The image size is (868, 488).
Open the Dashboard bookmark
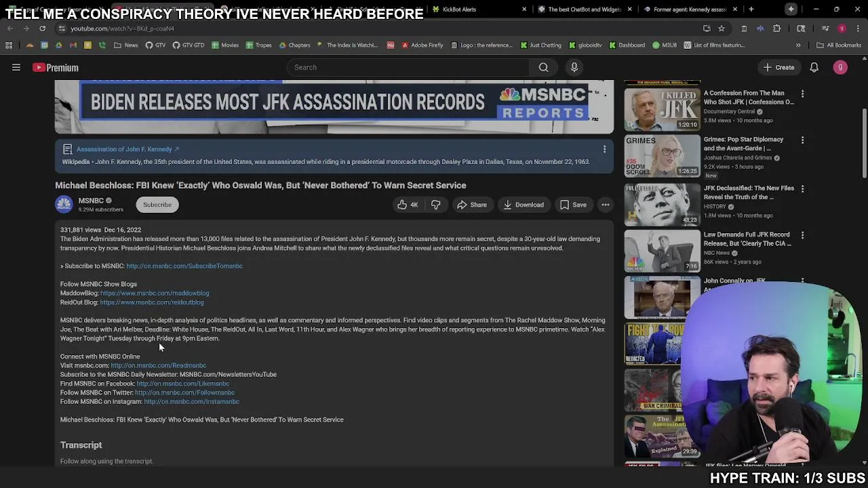[627, 45]
